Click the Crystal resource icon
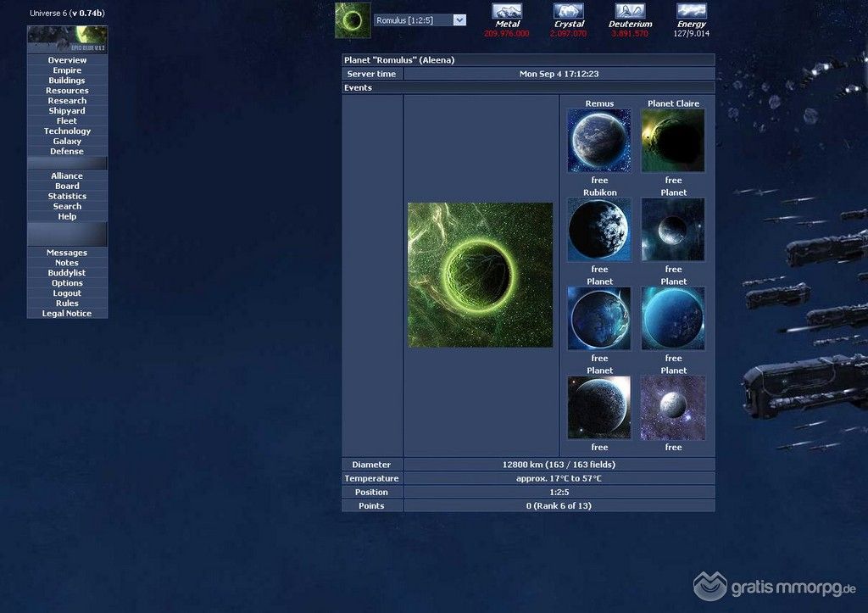Image resolution: width=868 pixels, height=613 pixels. 569,11
